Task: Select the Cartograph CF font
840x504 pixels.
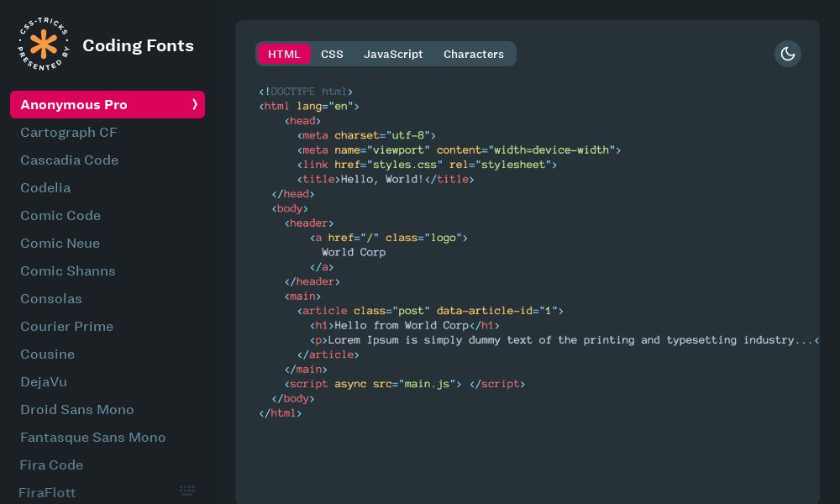Action: (x=69, y=133)
